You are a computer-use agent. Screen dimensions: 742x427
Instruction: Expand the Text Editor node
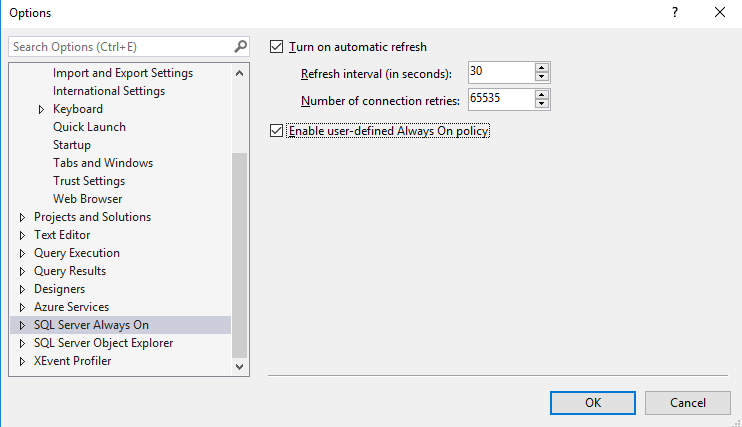tap(23, 235)
